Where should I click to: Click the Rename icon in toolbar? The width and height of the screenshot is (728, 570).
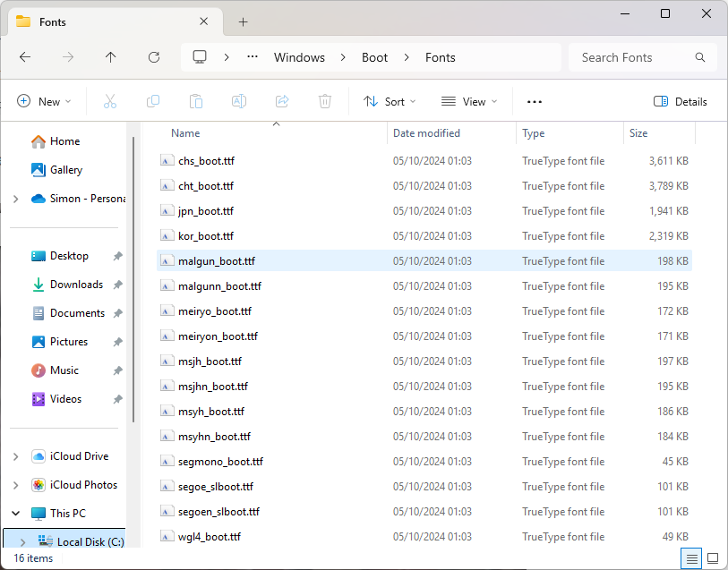tap(239, 101)
